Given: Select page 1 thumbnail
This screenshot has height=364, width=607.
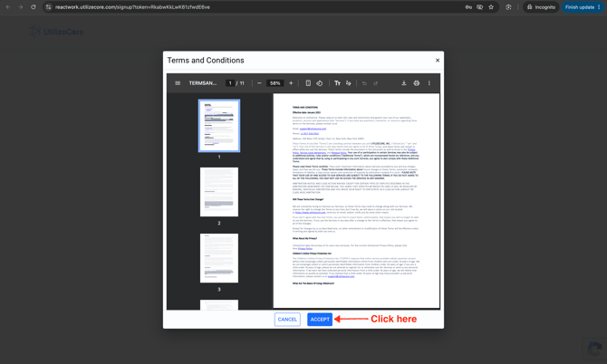Looking at the screenshot, I should click(x=219, y=126).
